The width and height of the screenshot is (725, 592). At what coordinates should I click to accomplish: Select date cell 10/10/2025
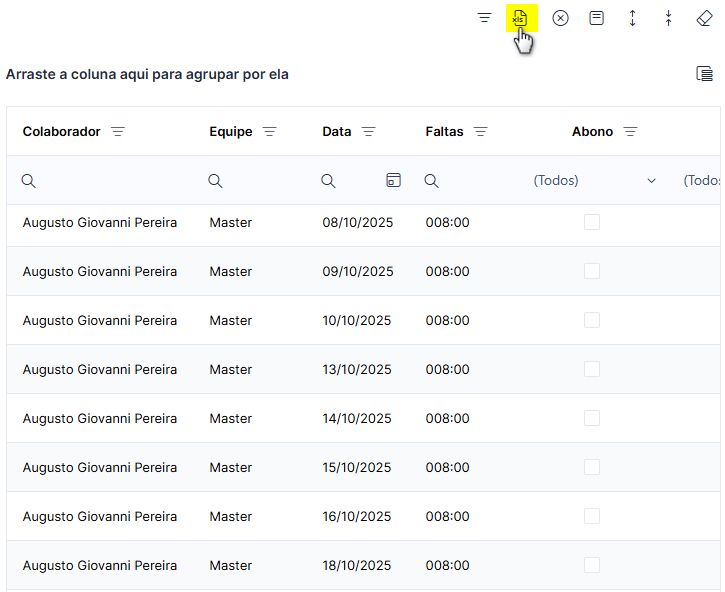pyautogui.click(x=356, y=321)
